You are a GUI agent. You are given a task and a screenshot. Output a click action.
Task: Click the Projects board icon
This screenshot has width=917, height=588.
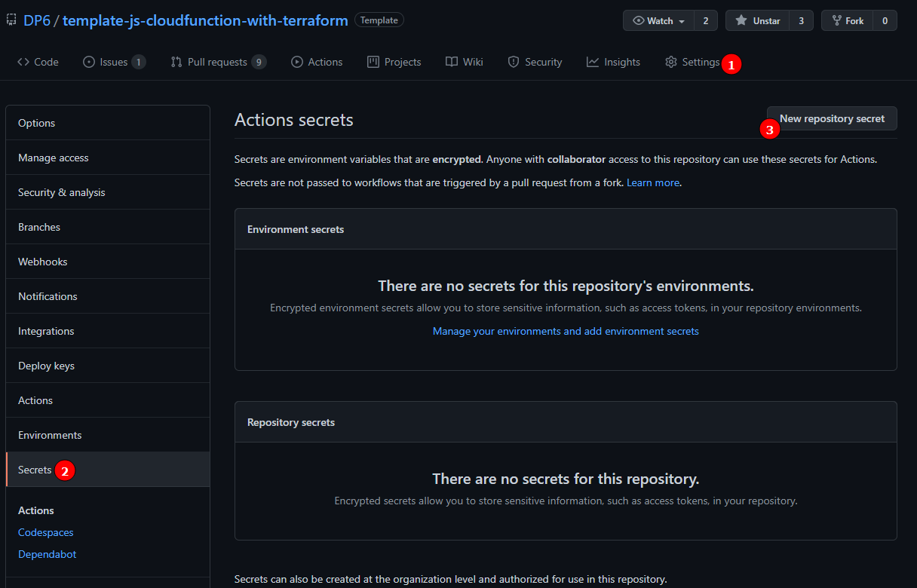click(373, 62)
